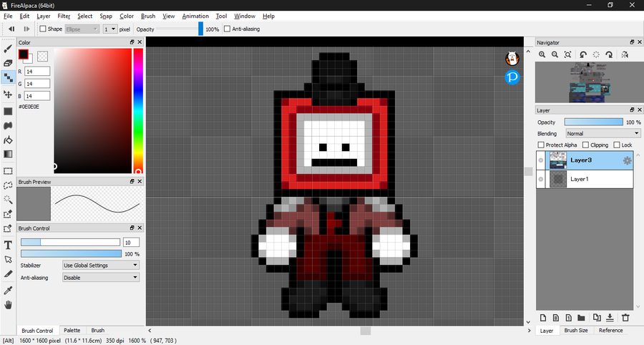This screenshot has width=644, height=345.
Task: Toggle visibility of Layer3
Action: [541, 160]
